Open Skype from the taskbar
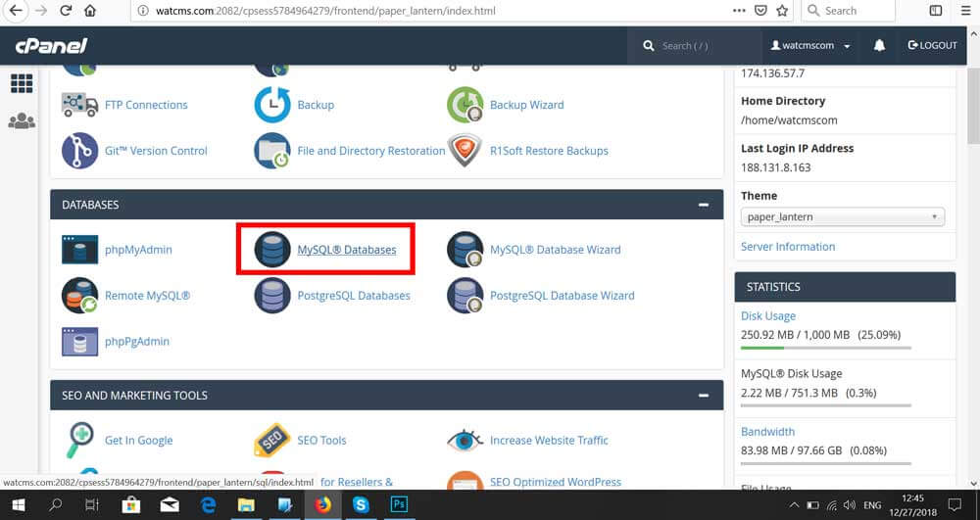Screen dimensions: 980x520 pyautogui.click(x=361, y=504)
